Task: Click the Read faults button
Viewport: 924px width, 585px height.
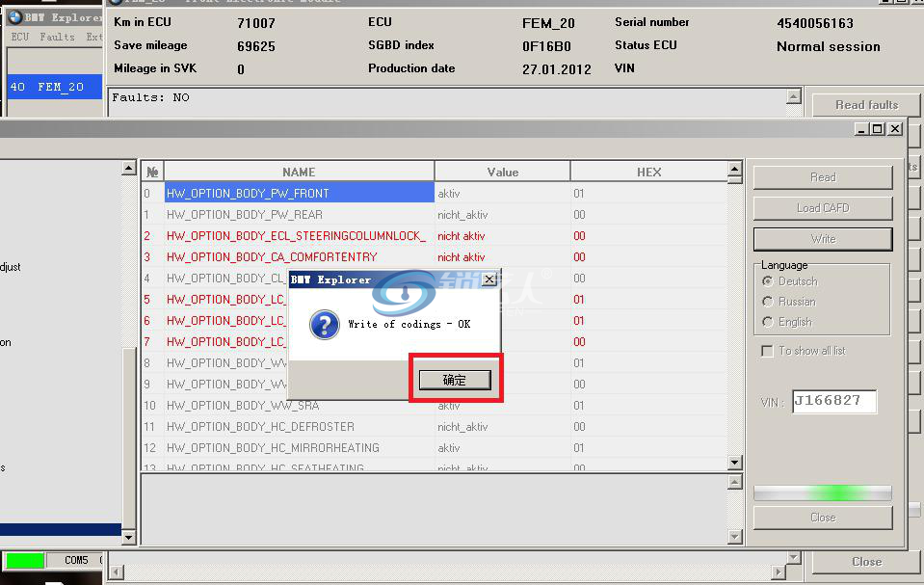Action: pyautogui.click(x=866, y=105)
